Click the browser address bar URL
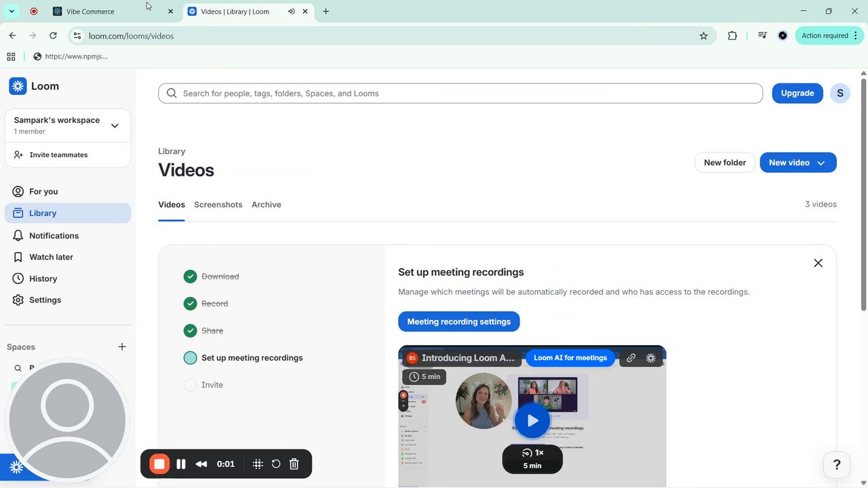The height and width of the screenshot is (488, 868). [x=132, y=36]
